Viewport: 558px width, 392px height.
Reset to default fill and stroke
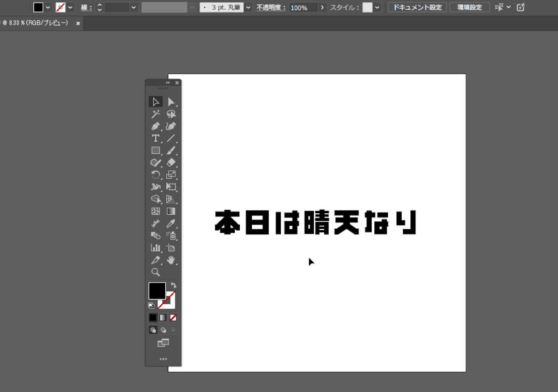pos(151,305)
